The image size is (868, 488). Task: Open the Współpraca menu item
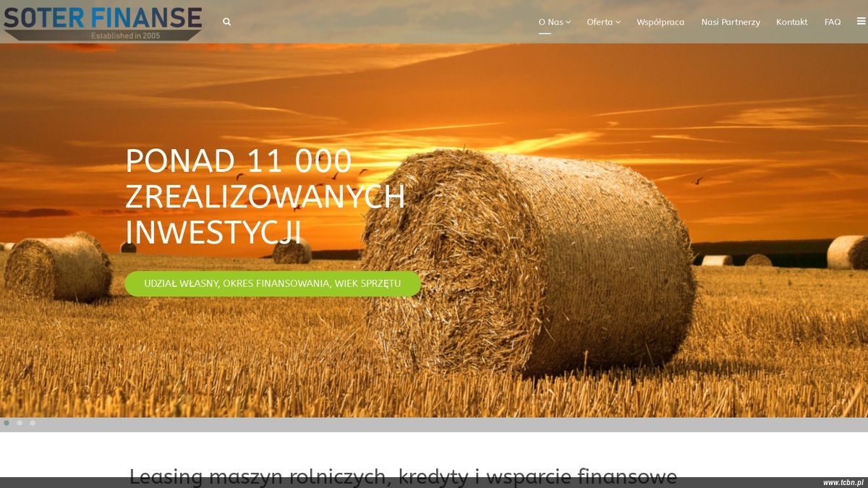pos(660,22)
